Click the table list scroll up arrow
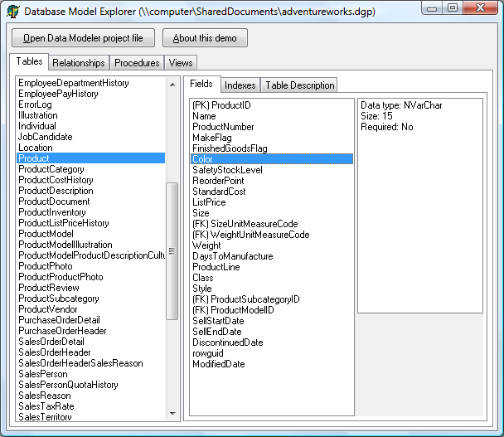This screenshot has height=437, width=504. [172, 84]
